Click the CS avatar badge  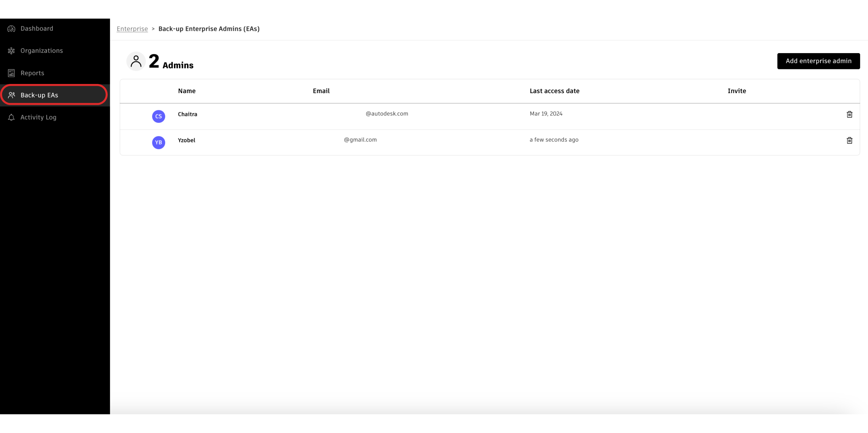point(158,116)
